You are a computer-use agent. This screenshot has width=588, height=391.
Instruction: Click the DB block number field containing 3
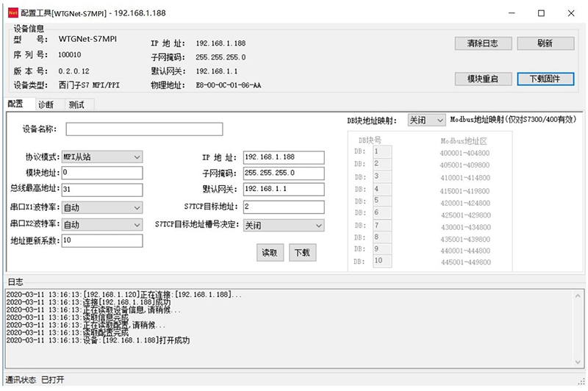tap(382, 176)
